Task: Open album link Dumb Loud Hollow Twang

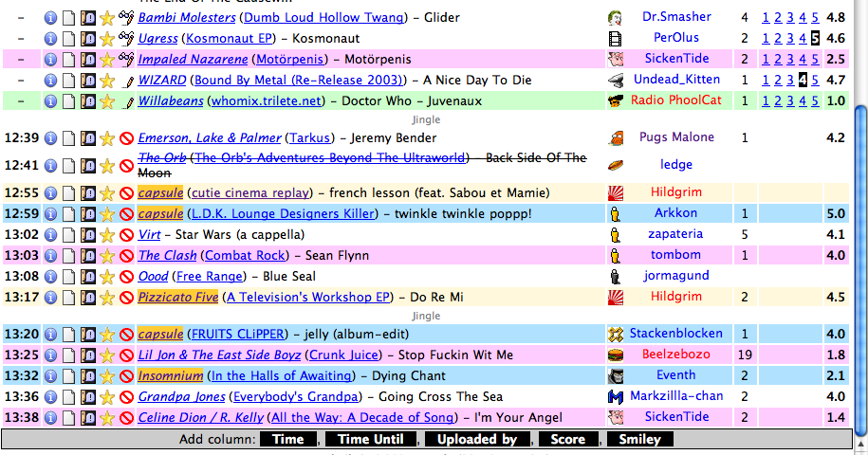Action: 323,18
